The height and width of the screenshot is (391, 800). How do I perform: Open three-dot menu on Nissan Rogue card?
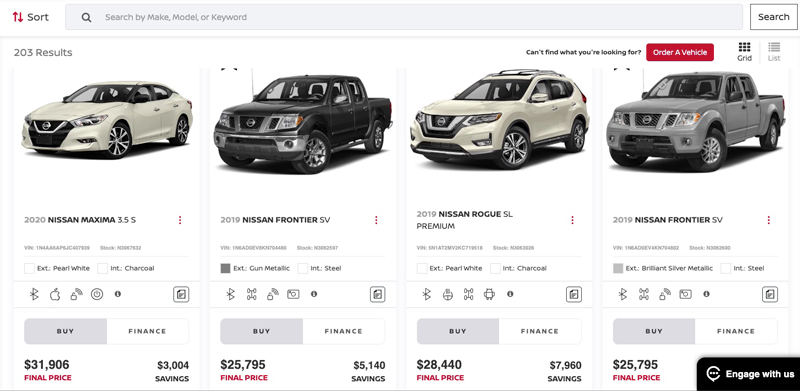(x=572, y=220)
